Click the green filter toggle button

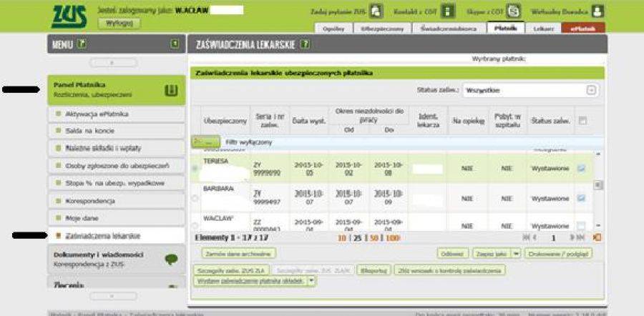point(206,142)
